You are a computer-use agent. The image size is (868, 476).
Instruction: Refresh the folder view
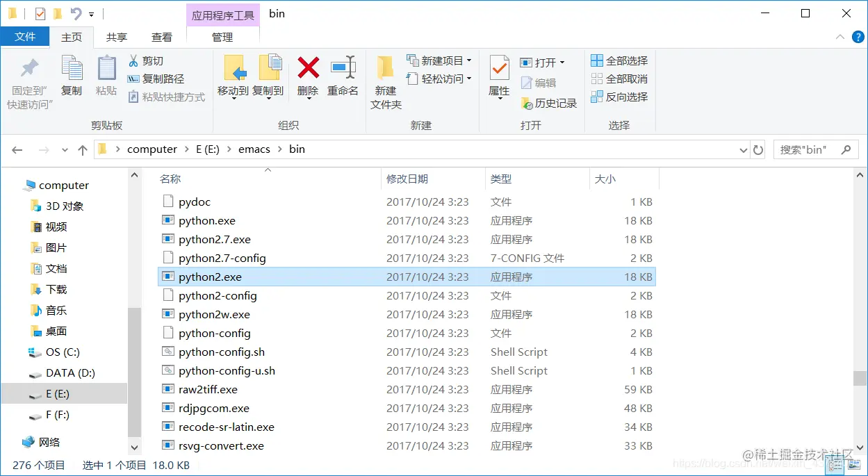click(758, 149)
